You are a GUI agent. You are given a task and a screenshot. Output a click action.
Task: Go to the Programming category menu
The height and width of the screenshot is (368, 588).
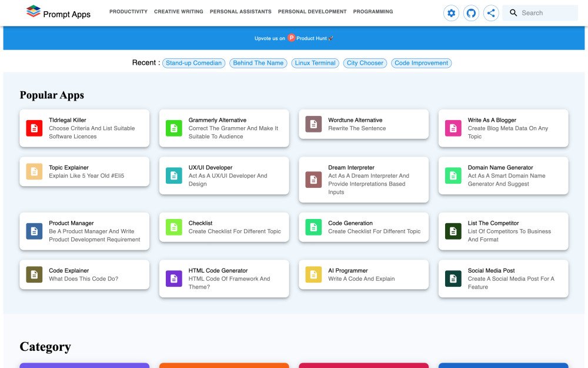point(373,12)
